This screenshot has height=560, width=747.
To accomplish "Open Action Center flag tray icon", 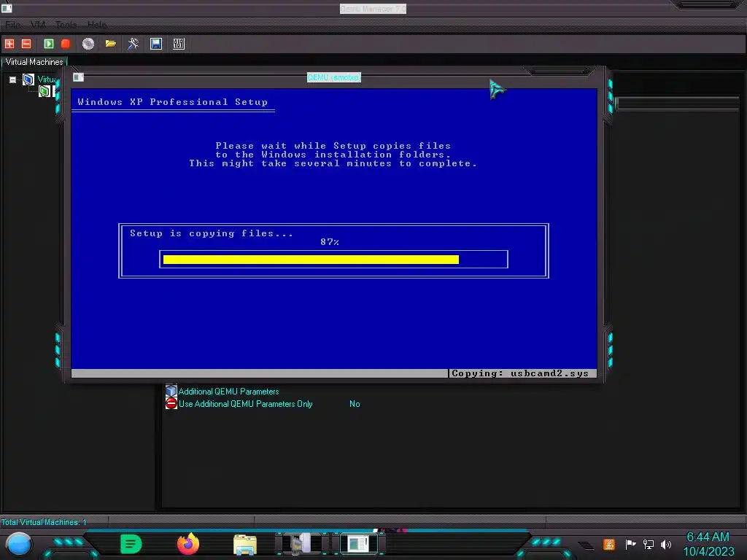I will point(630,544).
